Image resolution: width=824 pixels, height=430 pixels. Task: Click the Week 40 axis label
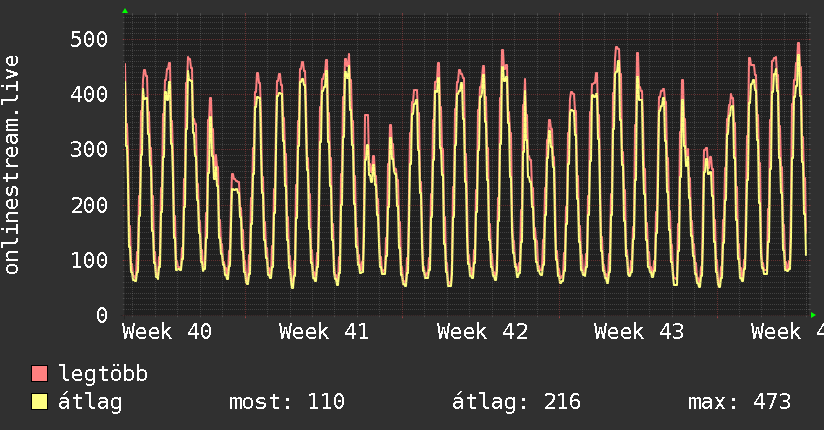coord(167,332)
